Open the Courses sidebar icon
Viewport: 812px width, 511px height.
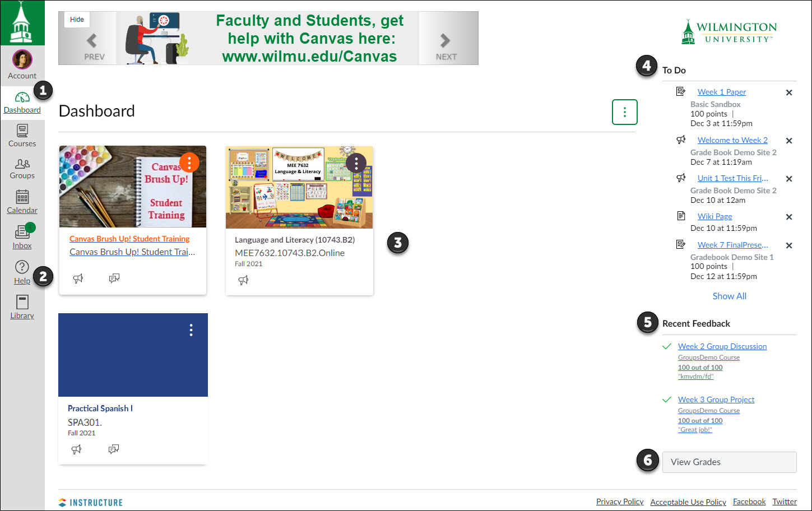coord(22,136)
